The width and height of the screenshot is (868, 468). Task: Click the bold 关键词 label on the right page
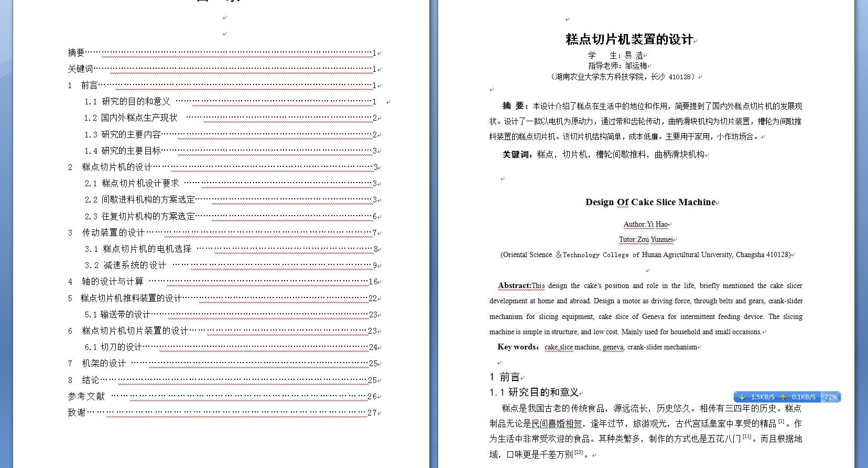click(517, 154)
